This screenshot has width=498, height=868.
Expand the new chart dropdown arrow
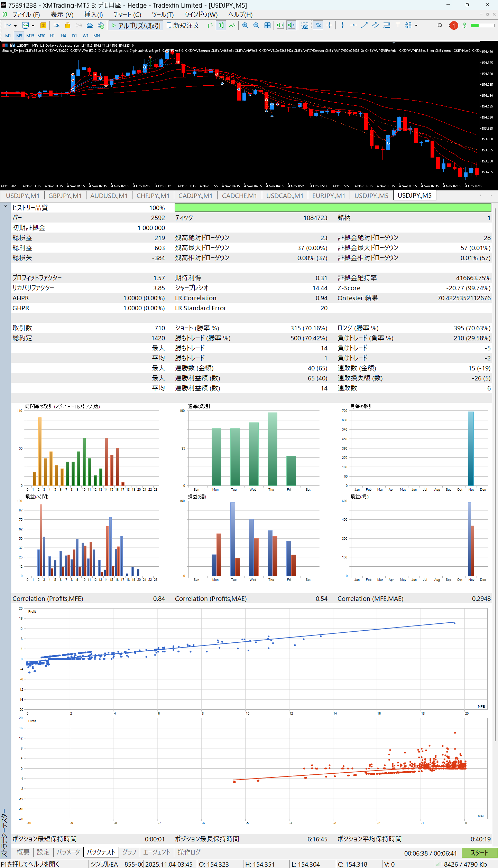15,26
